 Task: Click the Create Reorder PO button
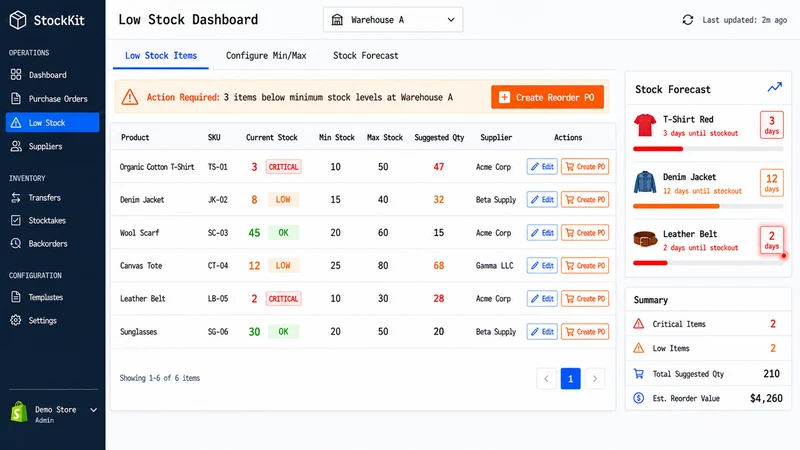(547, 97)
